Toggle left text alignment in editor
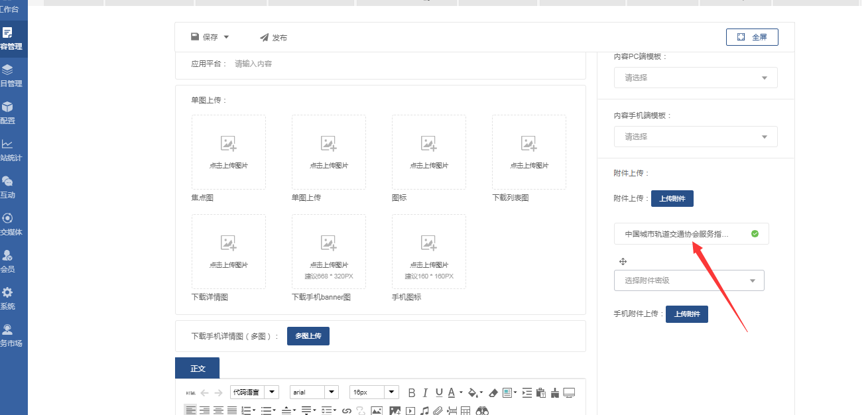 click(x=190, y=410)
